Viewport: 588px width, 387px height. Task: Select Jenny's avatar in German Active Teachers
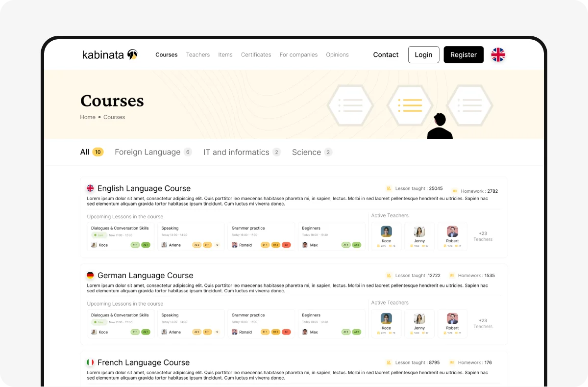click(x=419, y=319)
